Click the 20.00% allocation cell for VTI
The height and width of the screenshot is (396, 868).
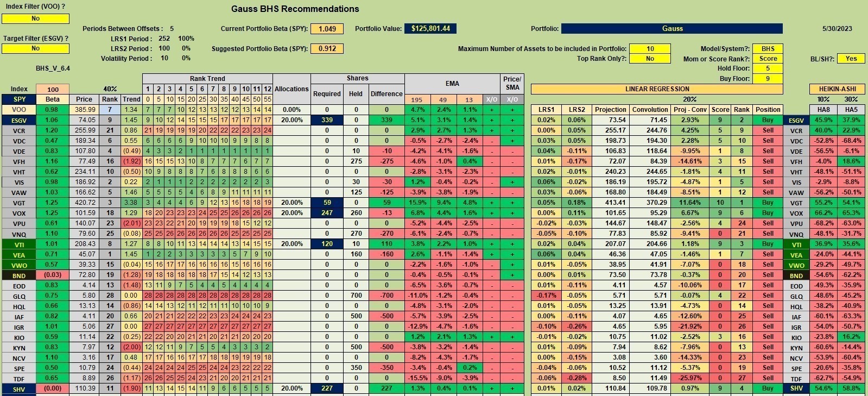[292, 244]
